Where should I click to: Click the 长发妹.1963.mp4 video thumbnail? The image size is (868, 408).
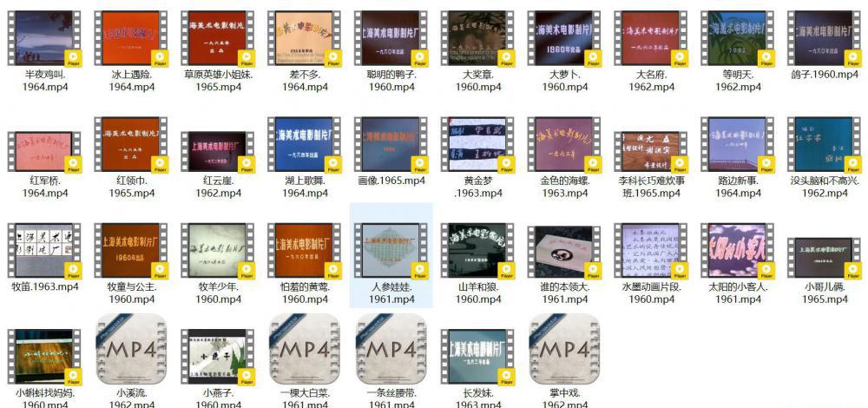click(x=477, y=357)
